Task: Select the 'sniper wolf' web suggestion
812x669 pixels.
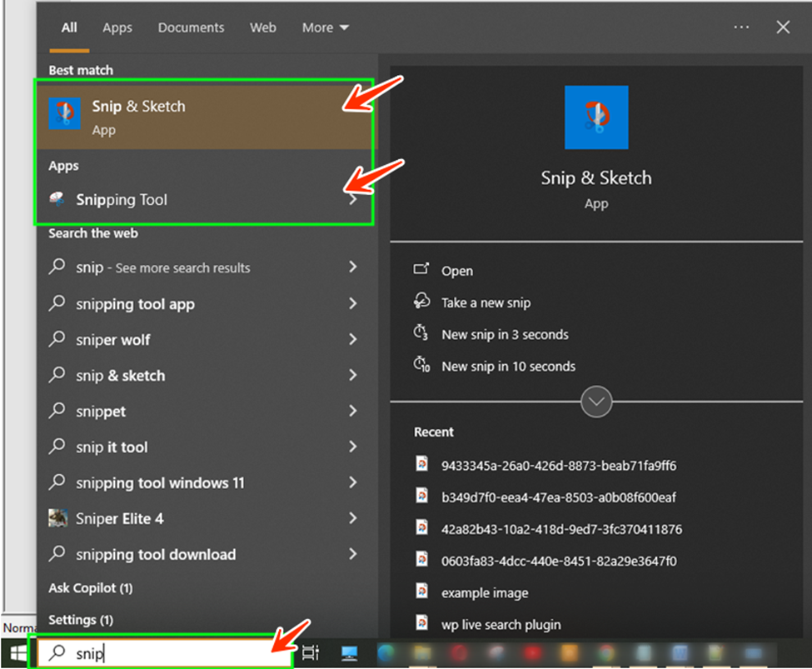Action: coord(113,340)
